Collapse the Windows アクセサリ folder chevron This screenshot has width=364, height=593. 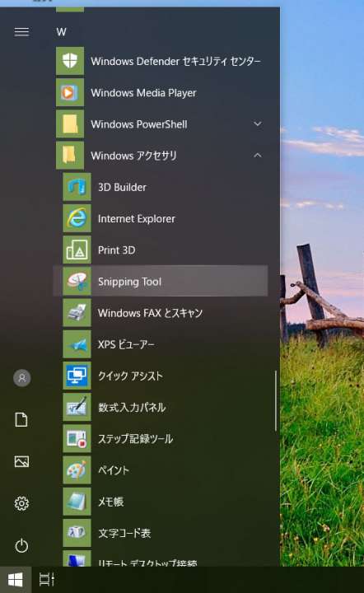(x=258, y=155)
